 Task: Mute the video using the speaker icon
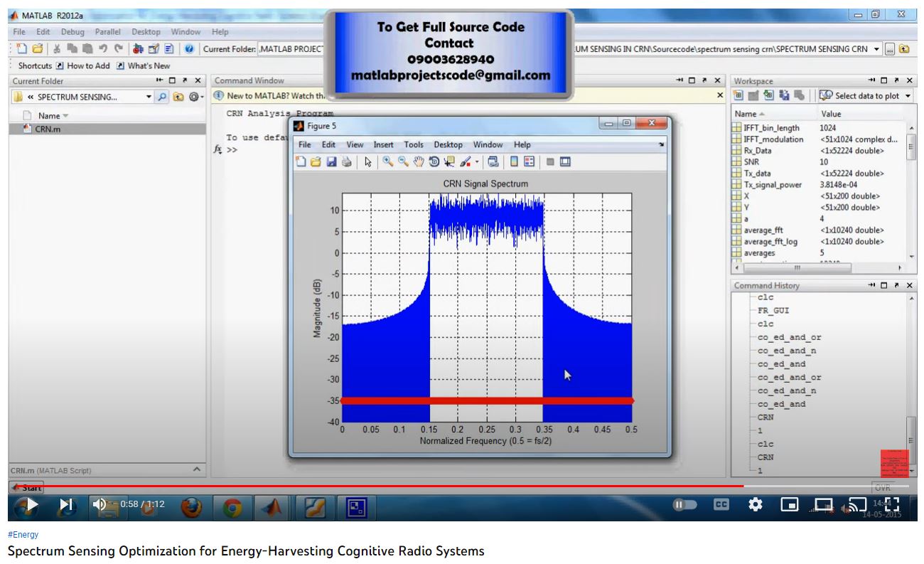[x=100, y=504]
